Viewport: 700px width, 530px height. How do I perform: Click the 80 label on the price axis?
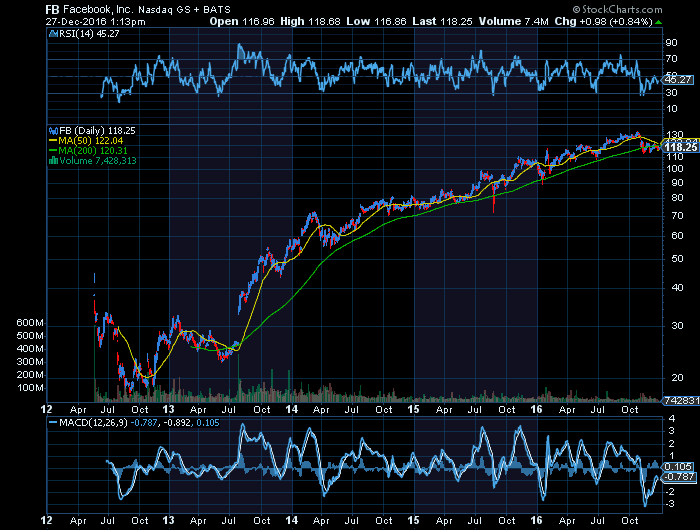coord(677,198)
